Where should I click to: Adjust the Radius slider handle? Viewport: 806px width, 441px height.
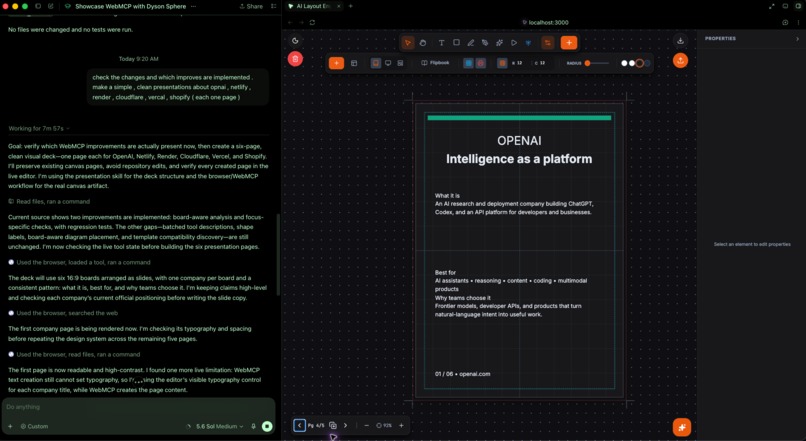pyautogui.click(x=588, y=63)
